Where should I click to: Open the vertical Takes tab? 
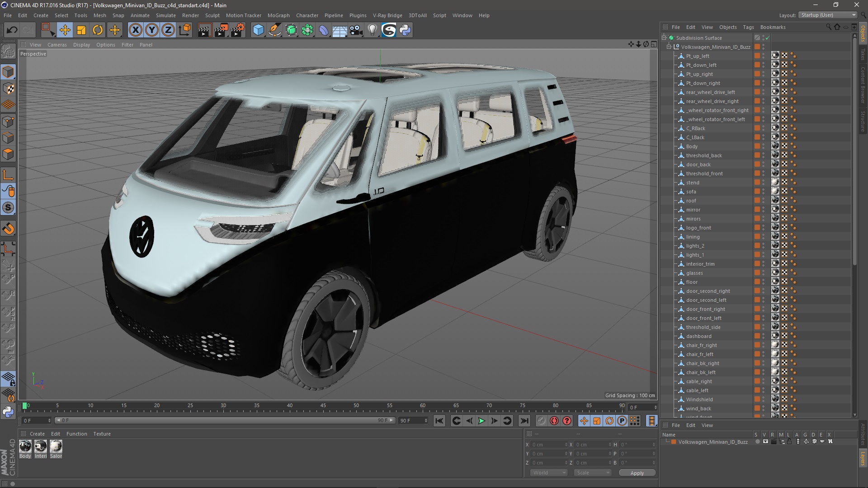click(863, 55)
